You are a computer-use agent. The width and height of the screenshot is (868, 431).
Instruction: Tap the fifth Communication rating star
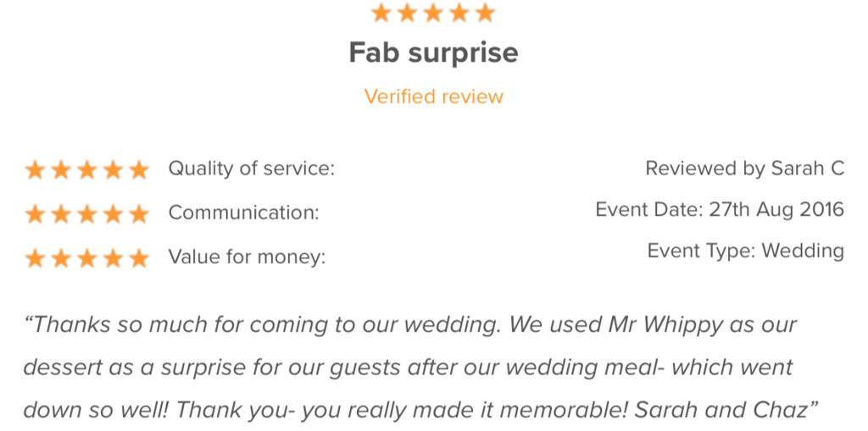pyautogui.click(x=139, y=213)
